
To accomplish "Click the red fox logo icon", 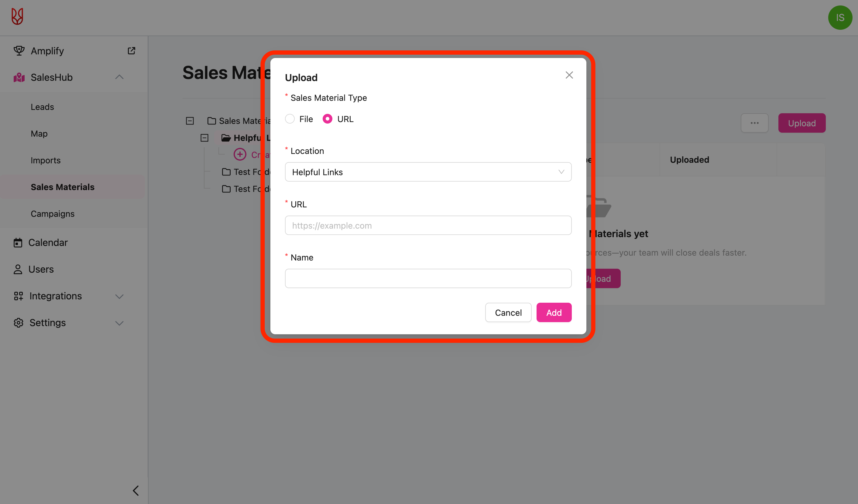I will [17, 17].
